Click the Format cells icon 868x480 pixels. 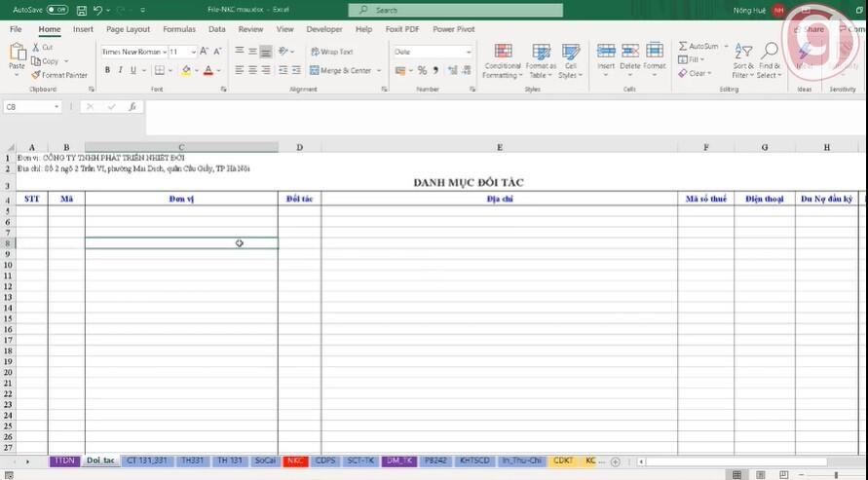(x=655, y=52)
